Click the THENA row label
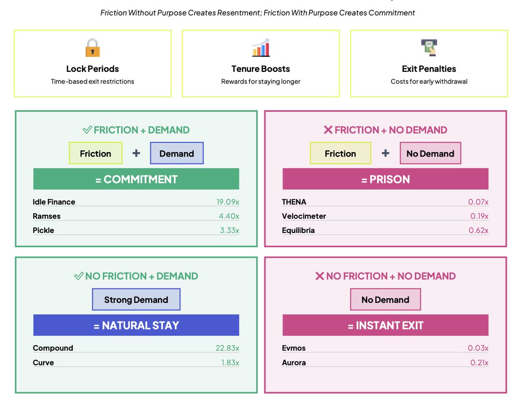 (x=294, y=202)
